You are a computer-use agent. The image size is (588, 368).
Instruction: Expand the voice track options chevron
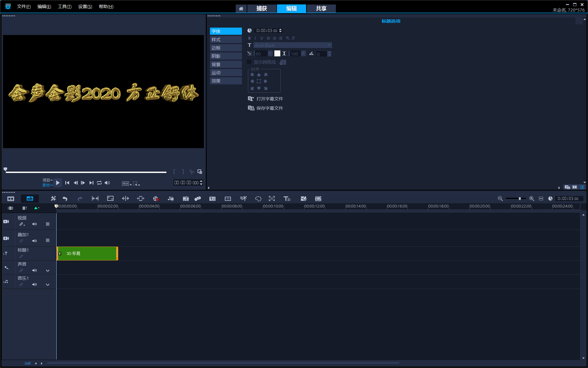tap(48, 271)
